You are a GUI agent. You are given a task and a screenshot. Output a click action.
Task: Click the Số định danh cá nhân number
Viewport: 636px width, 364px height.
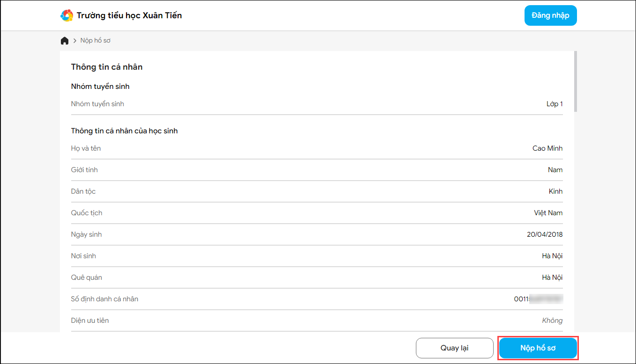point(538,299)
